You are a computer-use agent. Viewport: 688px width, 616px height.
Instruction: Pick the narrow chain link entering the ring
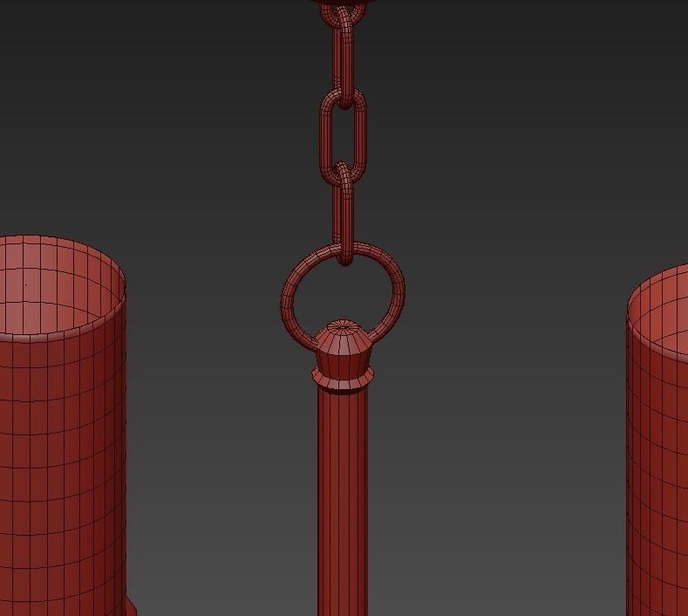coord(344,216)
